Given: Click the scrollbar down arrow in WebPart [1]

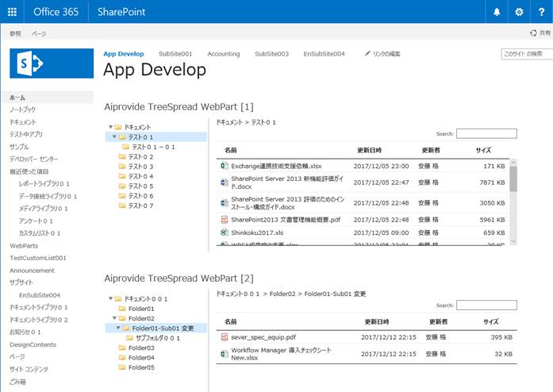Looking at the screenshot, I should click(513, 241).
